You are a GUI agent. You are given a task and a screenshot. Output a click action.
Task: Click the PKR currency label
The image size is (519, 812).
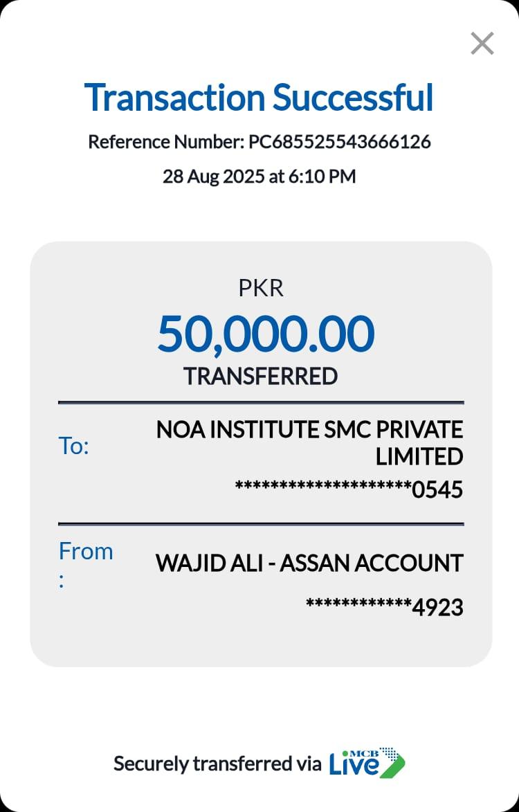(x=260, y=288)
